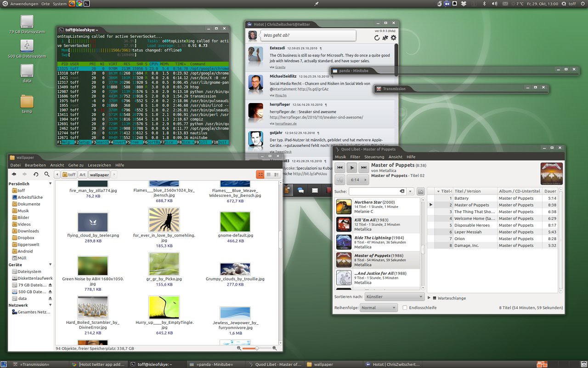Launch terminal from top panel
The height and width of the screenshot is (368, 588).
pyautogui.click(x=86, y=4)
